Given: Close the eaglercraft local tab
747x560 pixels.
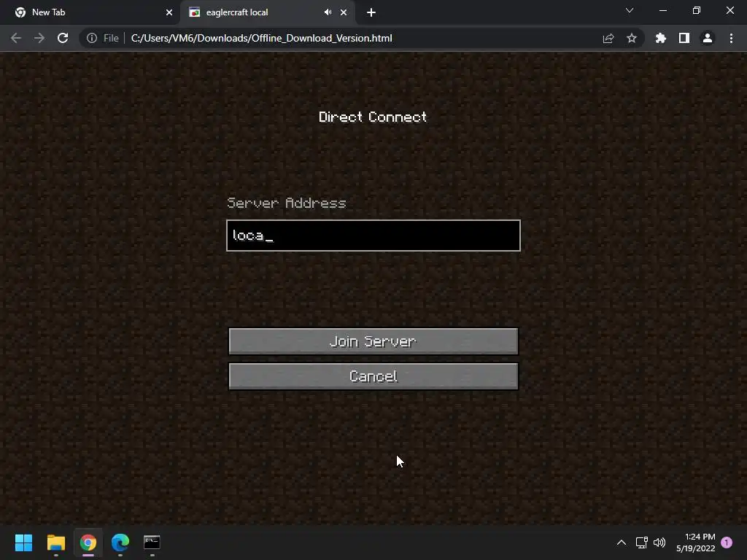Looking at the screenshot, I should 344,12.
